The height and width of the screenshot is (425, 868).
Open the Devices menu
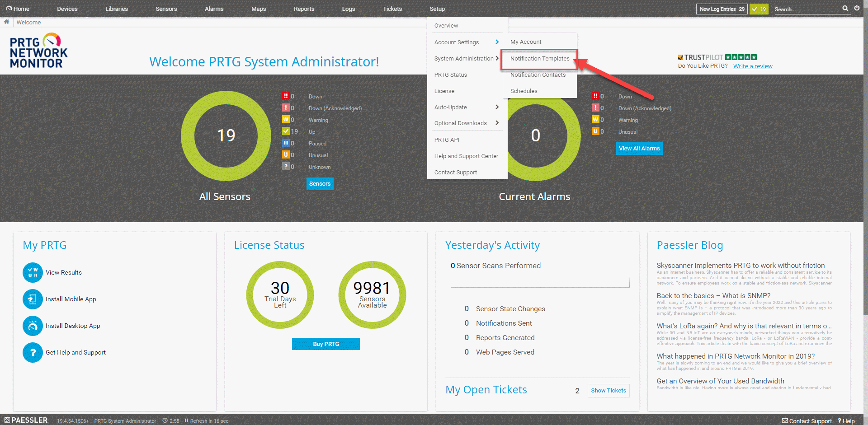click(x=67, y=9)
